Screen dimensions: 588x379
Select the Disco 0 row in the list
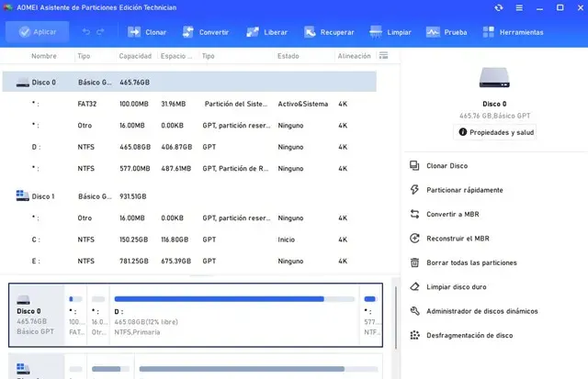point(189,82)
